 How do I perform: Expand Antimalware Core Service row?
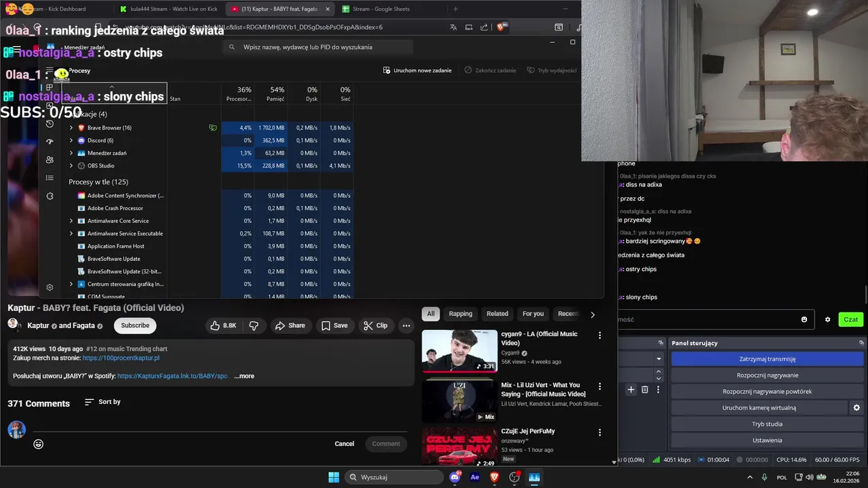tap(71, 221)
